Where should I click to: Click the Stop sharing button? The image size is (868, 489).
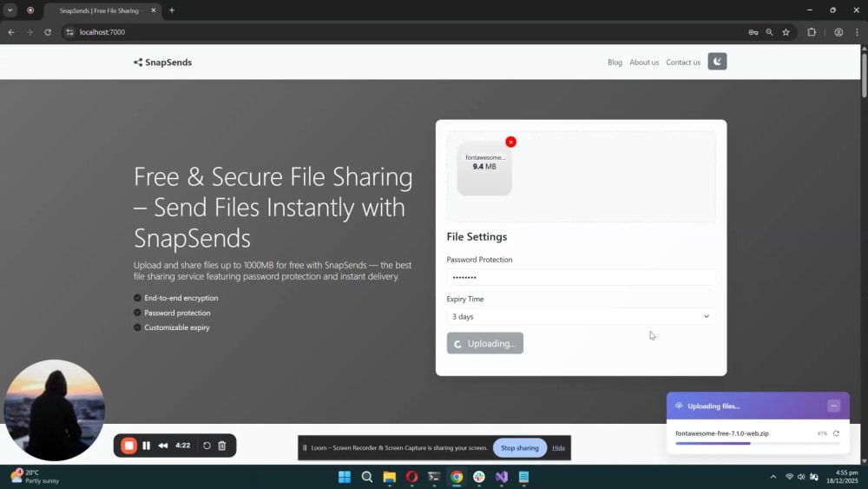[x=519, y=448]
